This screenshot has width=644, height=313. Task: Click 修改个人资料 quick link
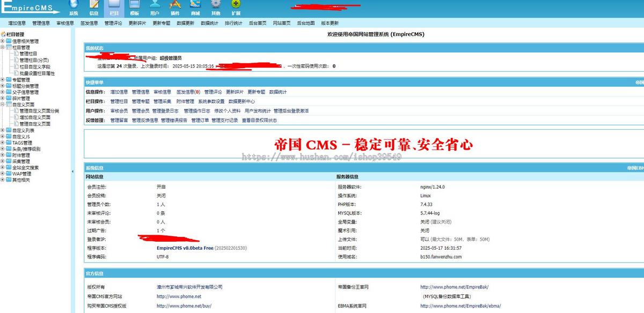(x=228, y=111)
